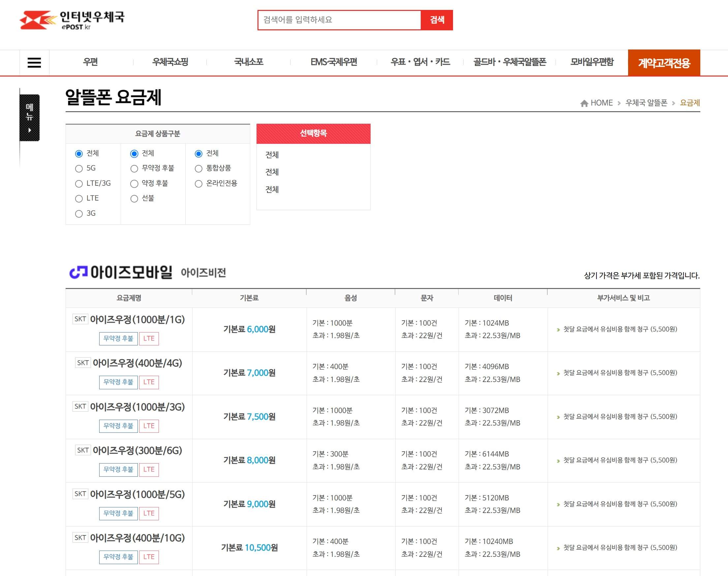The image size is (728, 576).
Task: Open the 골드바·우체국알뜰폰 menu
Action: (510, 62)
